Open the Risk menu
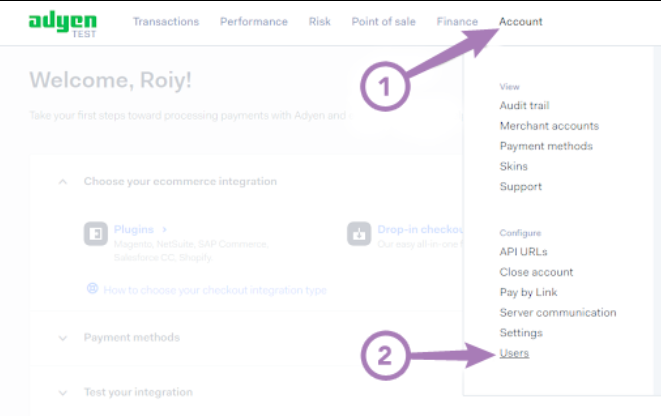Viewport: 661px width, 416px height. (x=320, y=21)
